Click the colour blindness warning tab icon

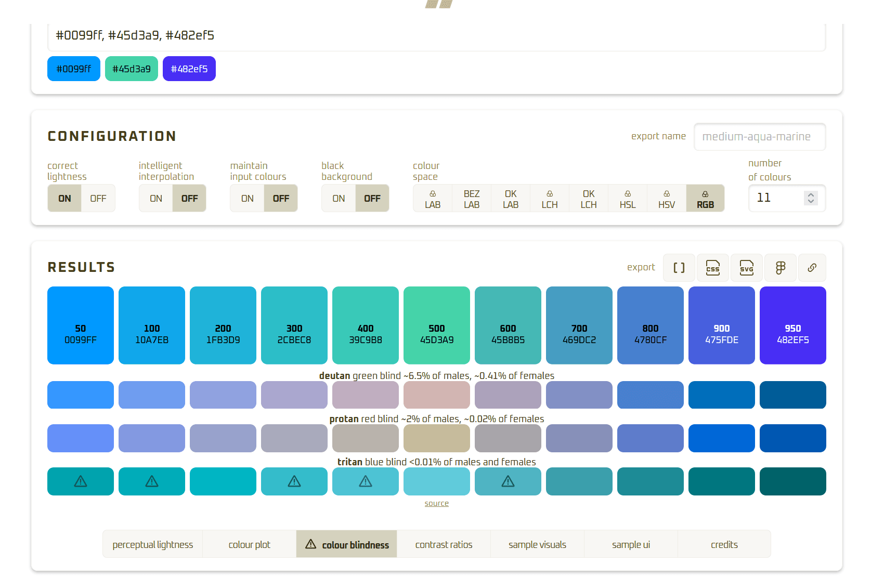[311, 544]
